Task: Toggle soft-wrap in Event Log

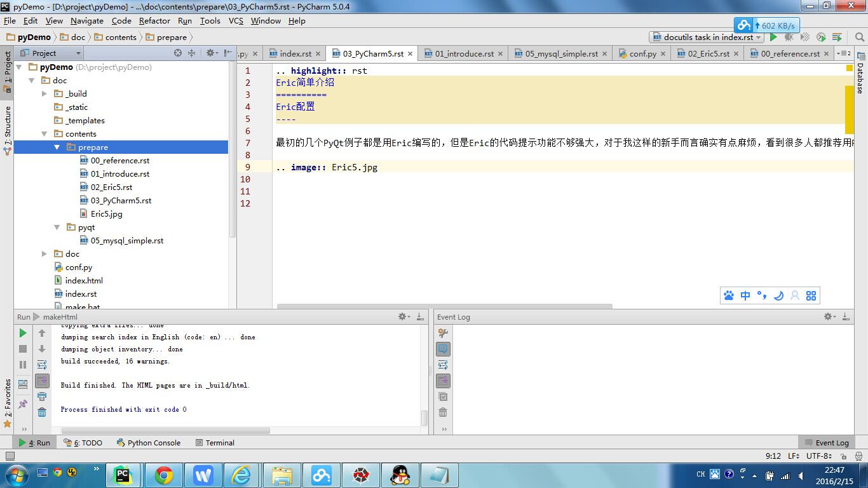Action: pos(443,365)
